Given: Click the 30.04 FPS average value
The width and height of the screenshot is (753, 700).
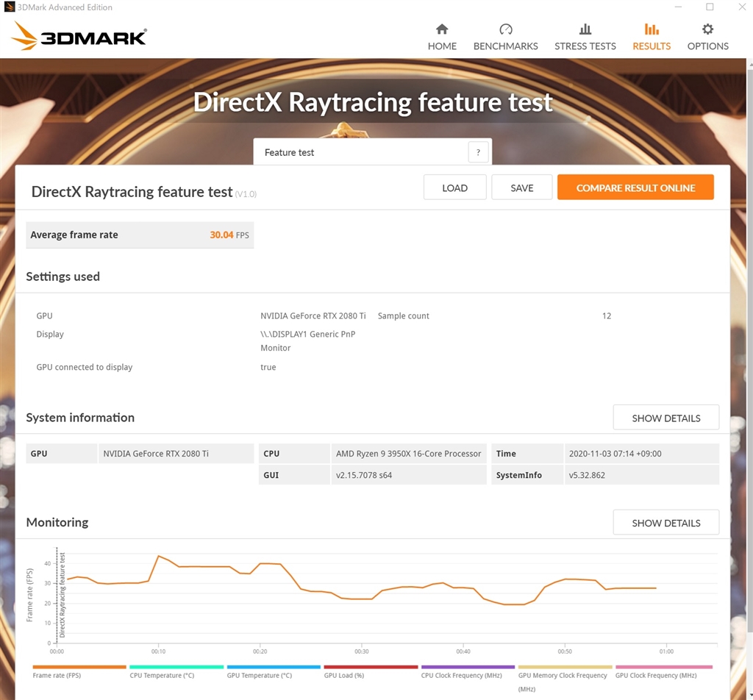Looking at the screenshot, I should [229, 235].
